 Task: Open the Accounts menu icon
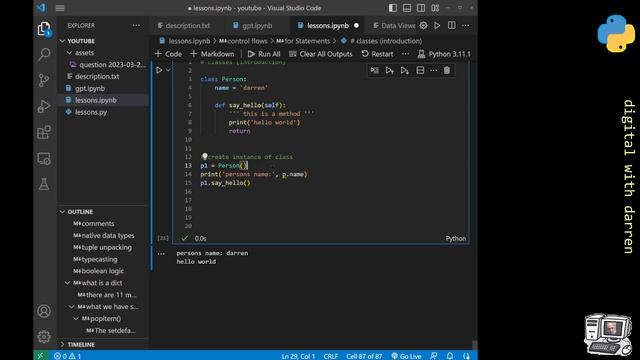tap(44, 311)
